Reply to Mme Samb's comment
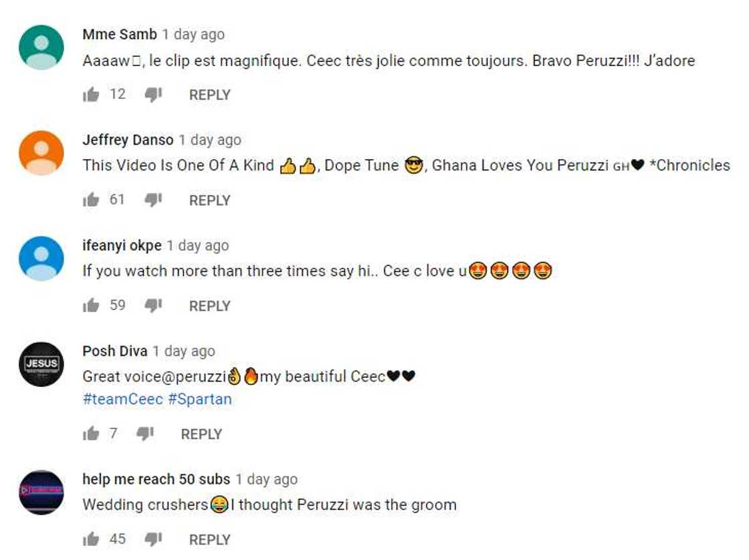The image size is (749, 560). click(x=209, y=95)
